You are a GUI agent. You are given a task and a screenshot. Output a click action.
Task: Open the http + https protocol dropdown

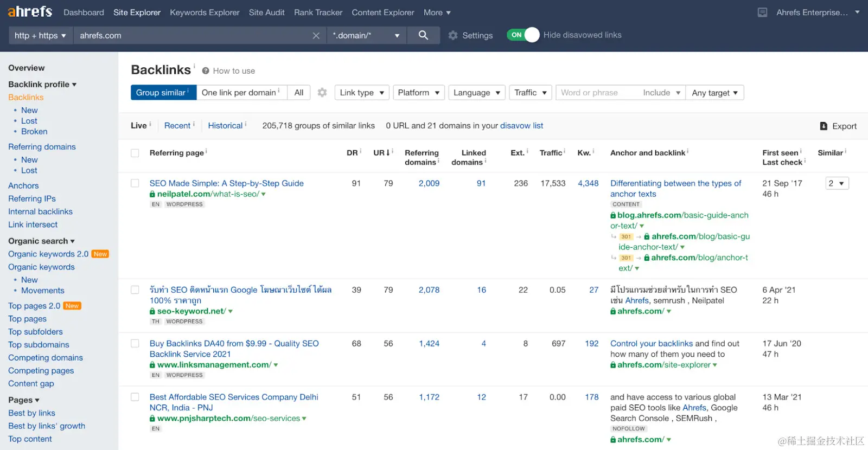pos(40,36)
